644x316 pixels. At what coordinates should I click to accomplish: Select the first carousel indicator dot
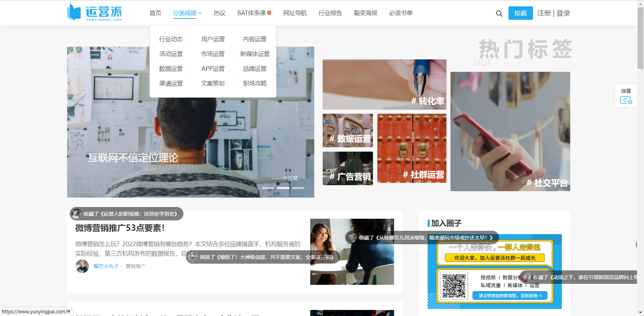[267, 188]
